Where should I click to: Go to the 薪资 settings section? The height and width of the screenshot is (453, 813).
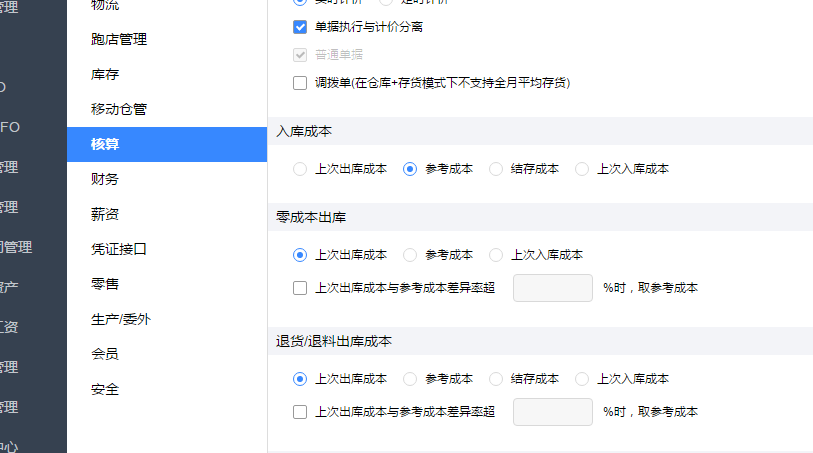pyautogui.click(x=105, y=214)
